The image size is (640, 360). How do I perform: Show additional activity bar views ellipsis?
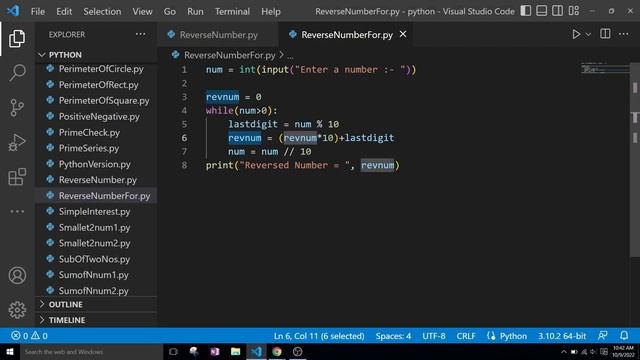(x=17, y=211)
